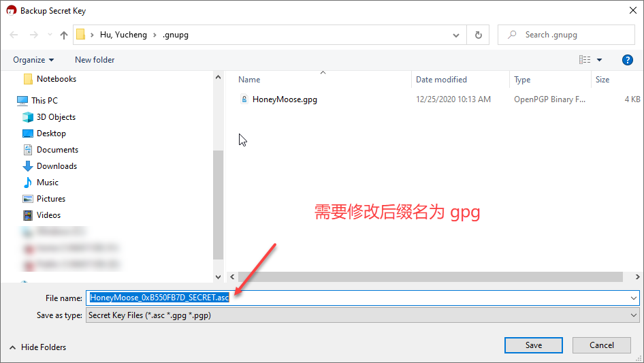Click the sidebar vertical scrollbar thumb
This screenshot has width=644, height=363.
pos(218,205)
